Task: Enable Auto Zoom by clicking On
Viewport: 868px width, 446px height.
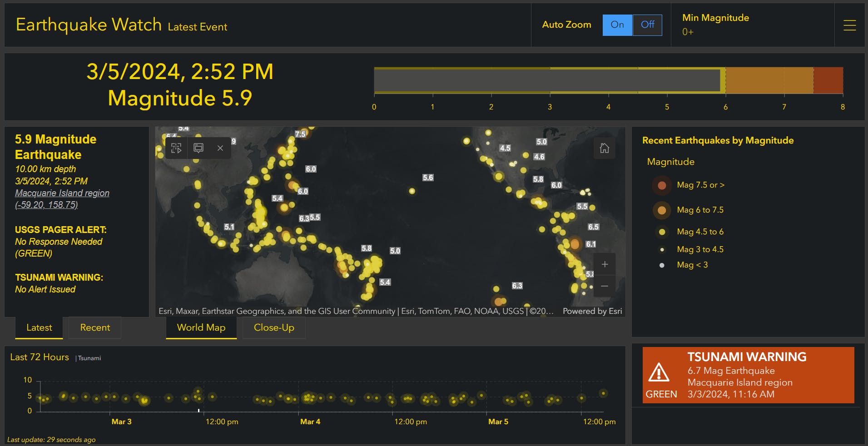Action: [617, 25]
